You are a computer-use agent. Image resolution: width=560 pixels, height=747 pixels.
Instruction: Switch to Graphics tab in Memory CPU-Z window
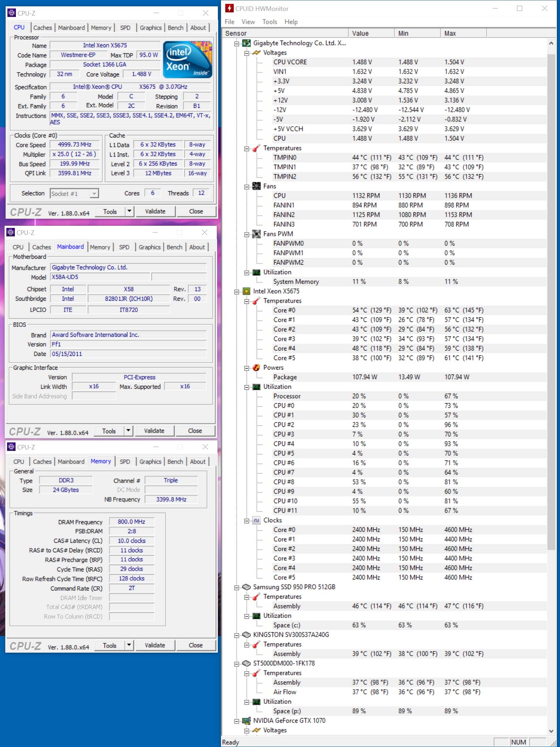pos(150,461)
